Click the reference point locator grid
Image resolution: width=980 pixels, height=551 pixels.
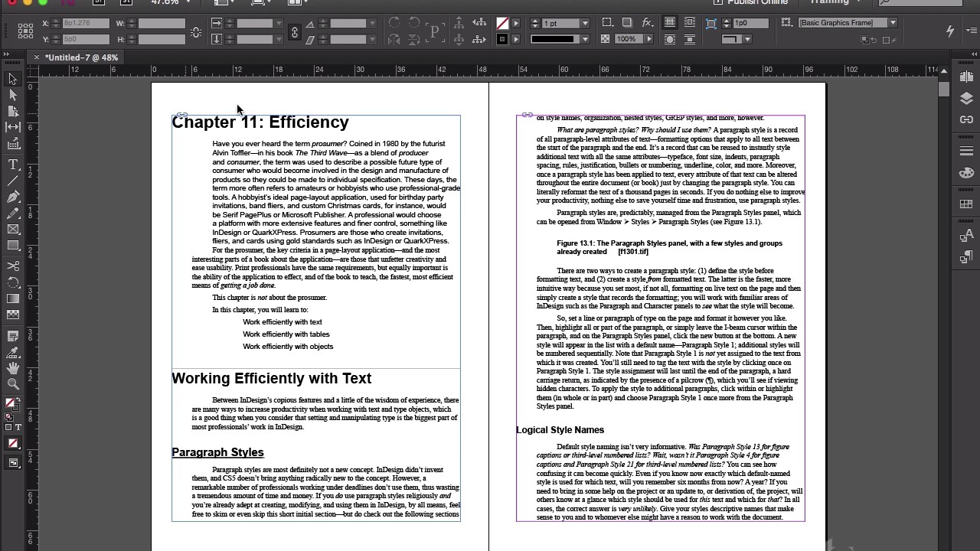[25, 31]
